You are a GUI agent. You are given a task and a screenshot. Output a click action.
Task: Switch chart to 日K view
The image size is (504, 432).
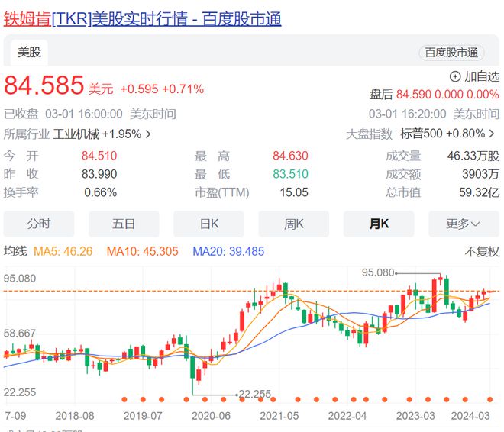click(209, 224)
